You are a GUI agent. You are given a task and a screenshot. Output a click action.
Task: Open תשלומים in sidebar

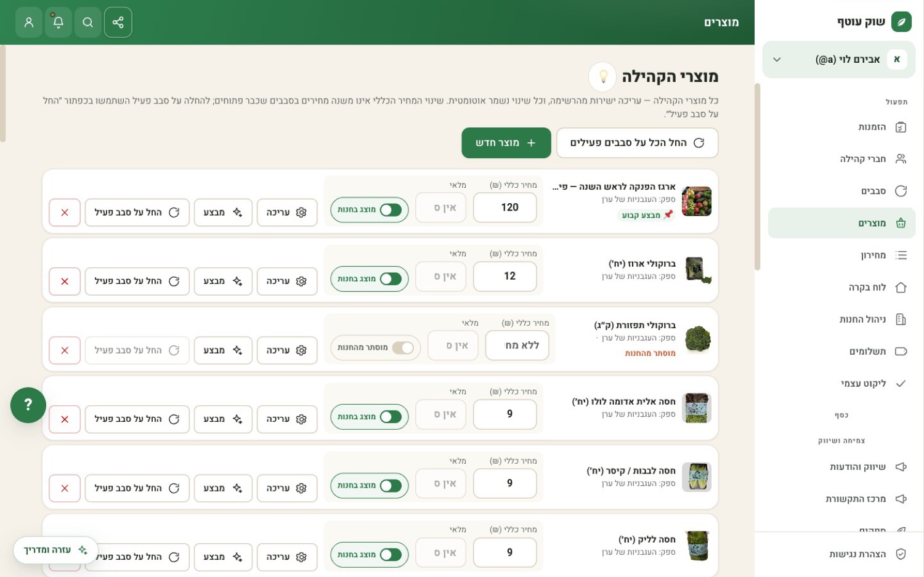click(x=841, y=351)
